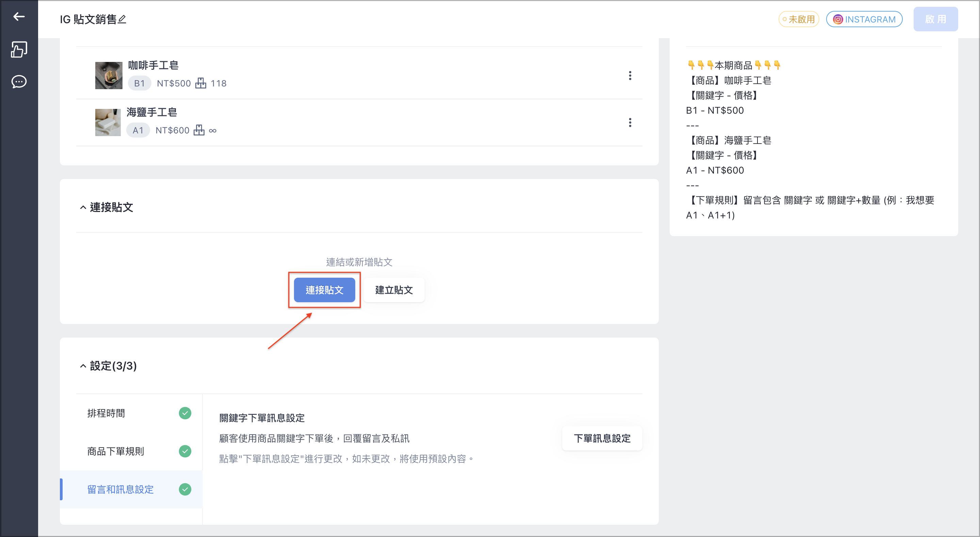Click the 咖啡手工皂 product thumbnail

109,75
